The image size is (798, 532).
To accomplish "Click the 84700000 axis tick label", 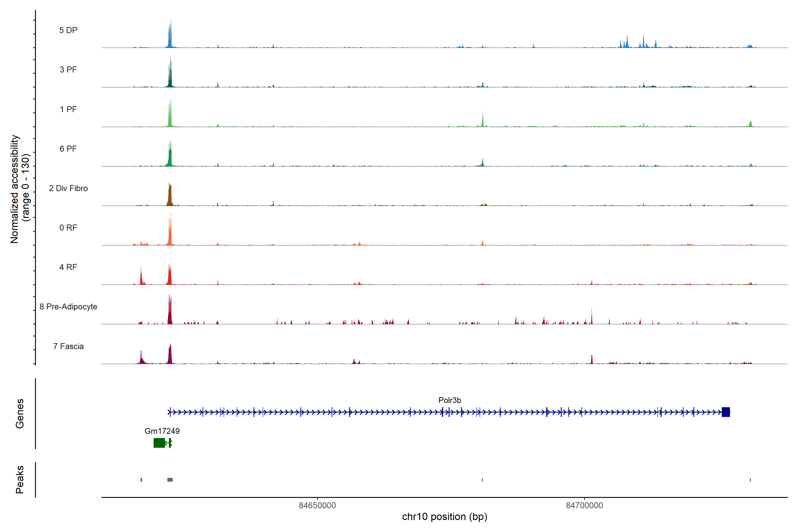I will click(584, 505).
